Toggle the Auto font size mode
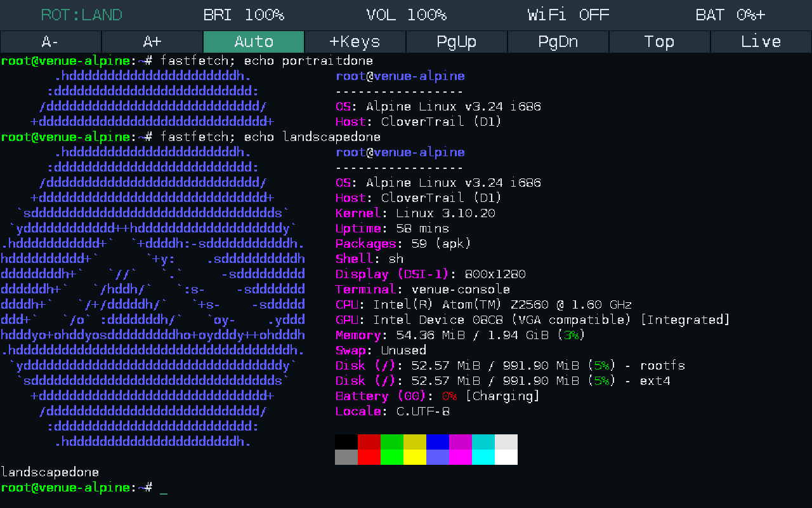Viewport: 812px width, 508px height. (254, 42)
